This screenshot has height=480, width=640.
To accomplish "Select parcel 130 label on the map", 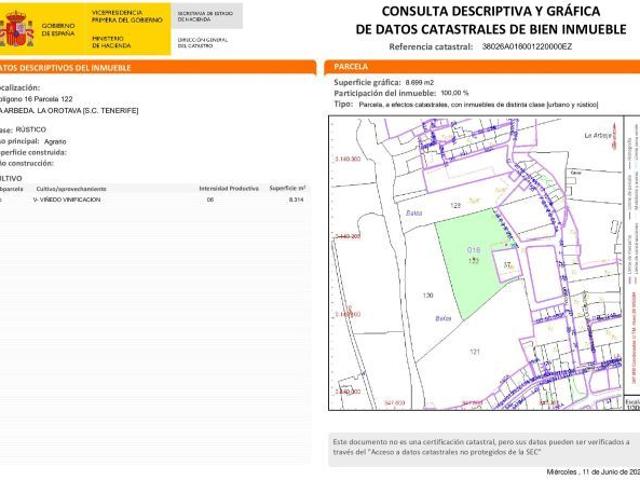I will click(428, 295).
